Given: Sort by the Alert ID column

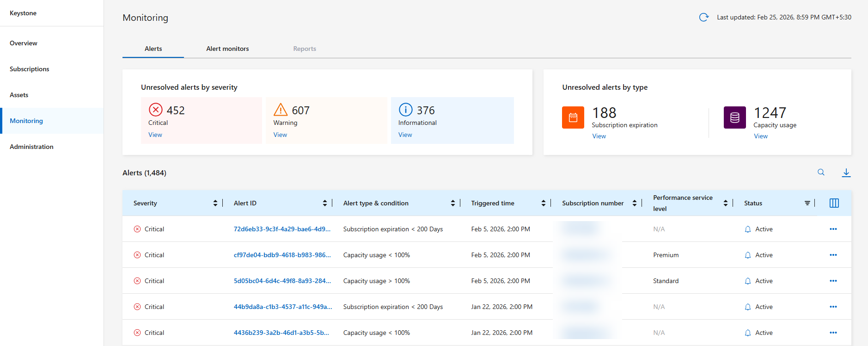Looking at the screenshot, I should click(324, 203).
